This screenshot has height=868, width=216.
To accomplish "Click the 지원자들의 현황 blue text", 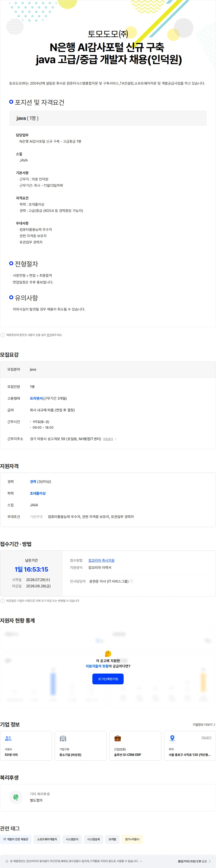I will (97, 666).
